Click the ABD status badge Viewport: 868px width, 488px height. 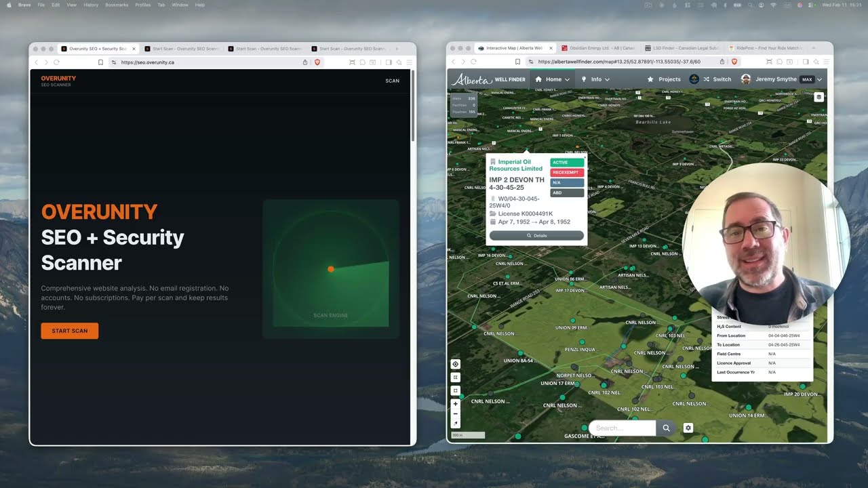(567, 193)
